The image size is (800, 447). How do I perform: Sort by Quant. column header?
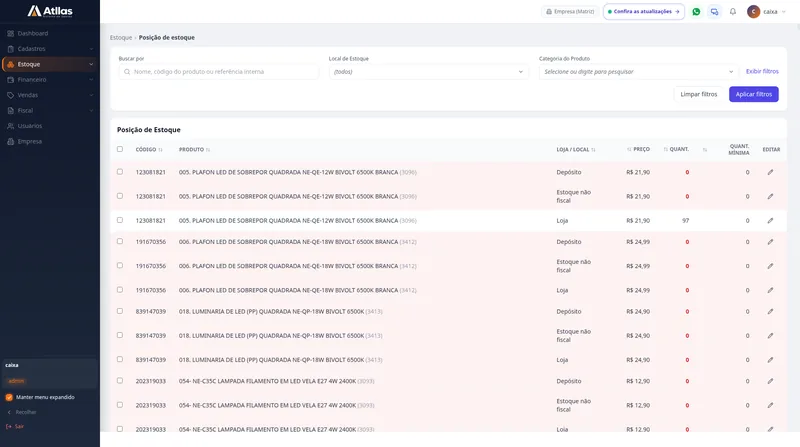pos(676,149)
